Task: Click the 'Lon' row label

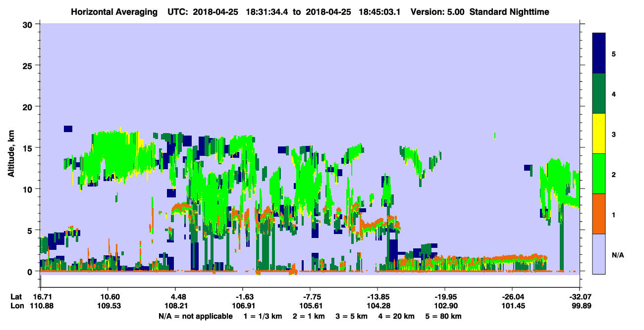Action: pyautogui.click(x=16, y=306)
